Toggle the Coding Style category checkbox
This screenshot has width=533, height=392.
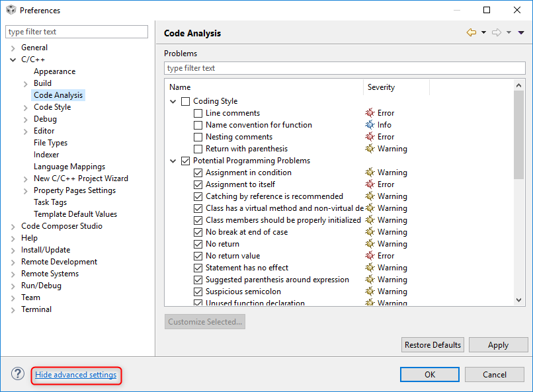coord(185,101)
